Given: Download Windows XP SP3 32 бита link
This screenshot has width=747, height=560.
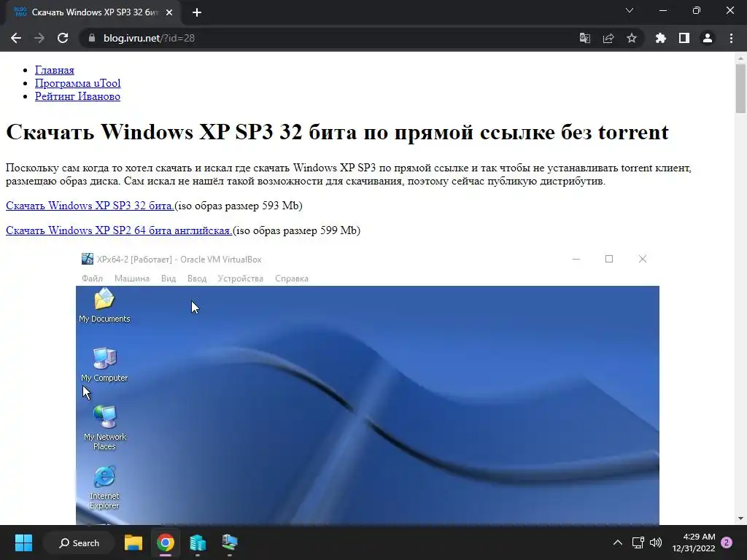Looking at the screenshot, I should point(90,206).
